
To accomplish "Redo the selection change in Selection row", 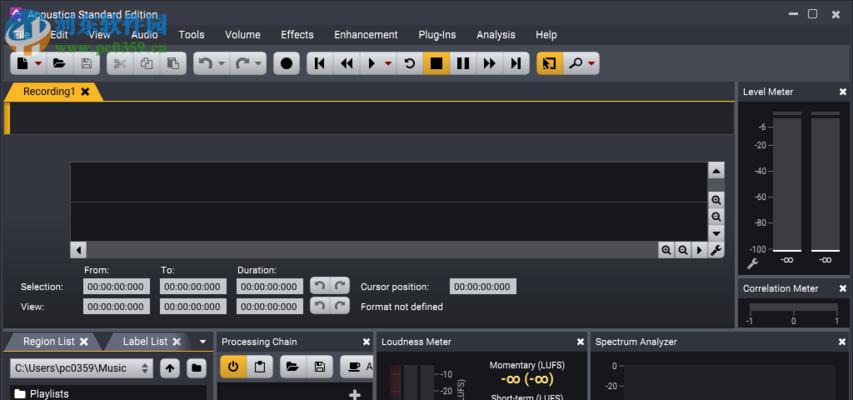I will coord(340,286).
